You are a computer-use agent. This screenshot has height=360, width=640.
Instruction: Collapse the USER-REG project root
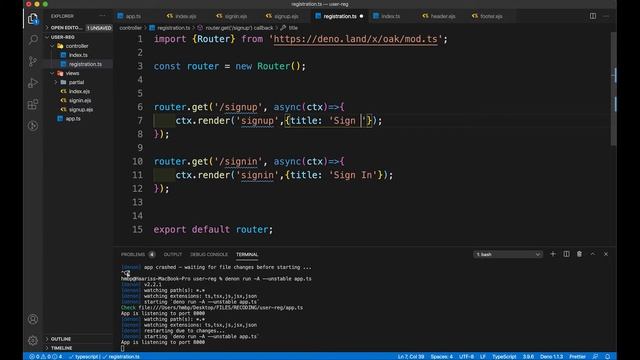(63, 37)
